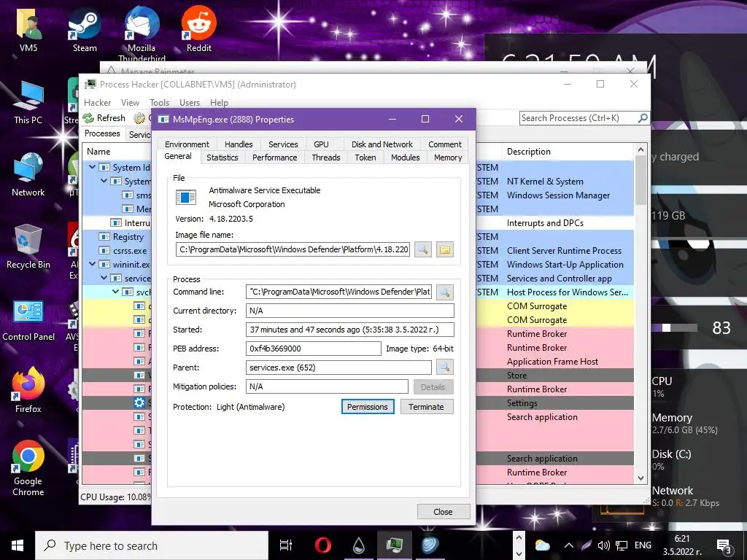Open the Hacker menu

(97, 103)
